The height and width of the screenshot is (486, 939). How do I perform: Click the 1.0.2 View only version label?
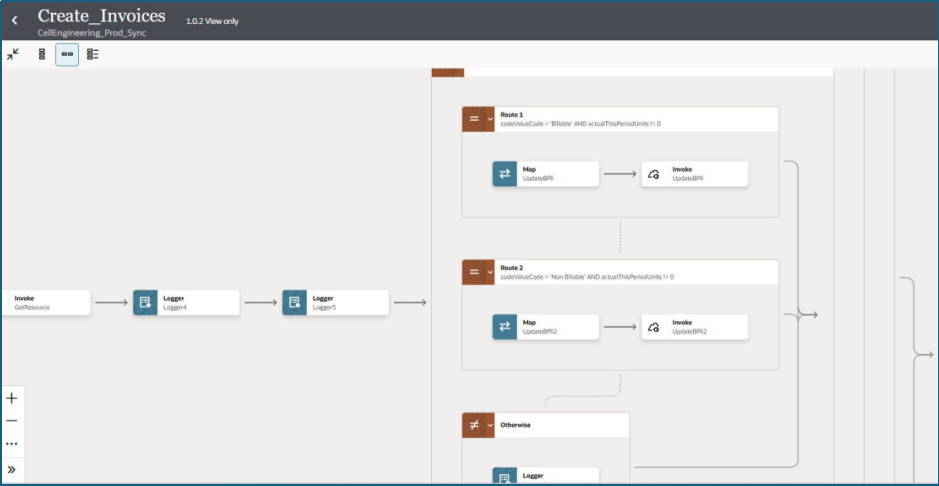tap(212, 21)
